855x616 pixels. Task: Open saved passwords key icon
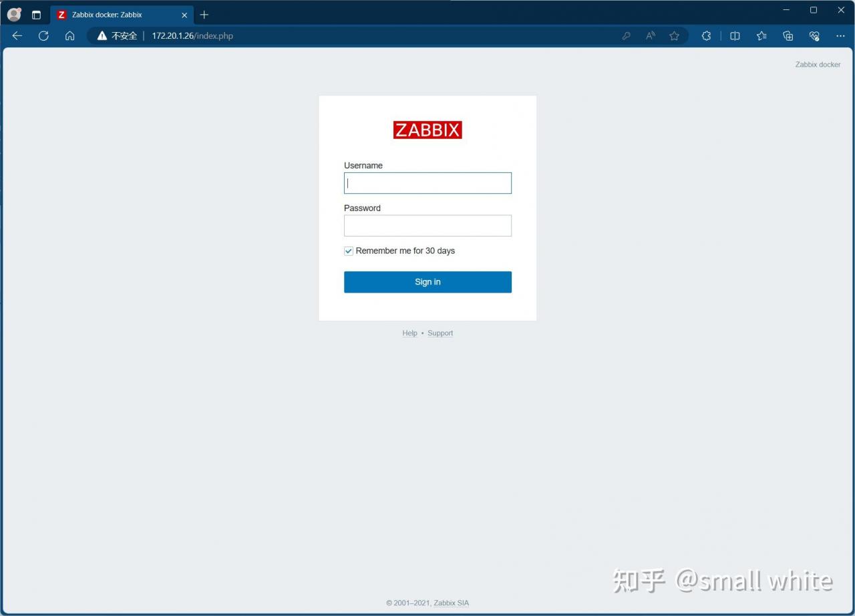tap(626, 36)
